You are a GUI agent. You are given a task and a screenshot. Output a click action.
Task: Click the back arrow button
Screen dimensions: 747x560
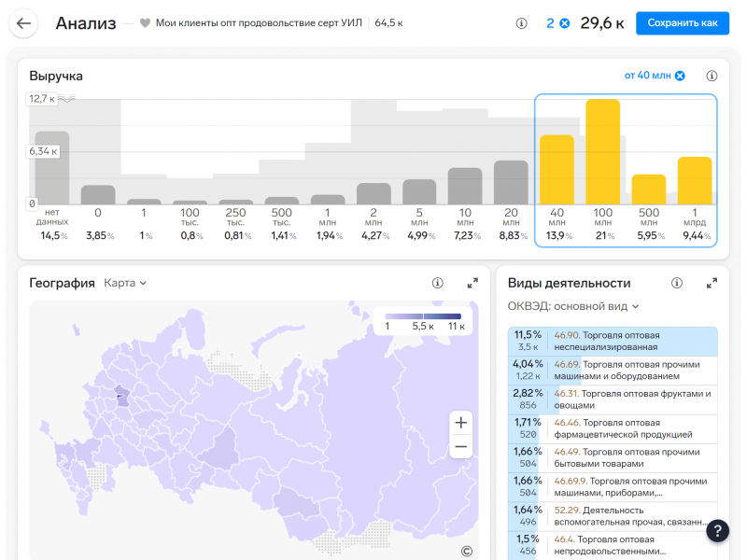(x=23, y=23)
